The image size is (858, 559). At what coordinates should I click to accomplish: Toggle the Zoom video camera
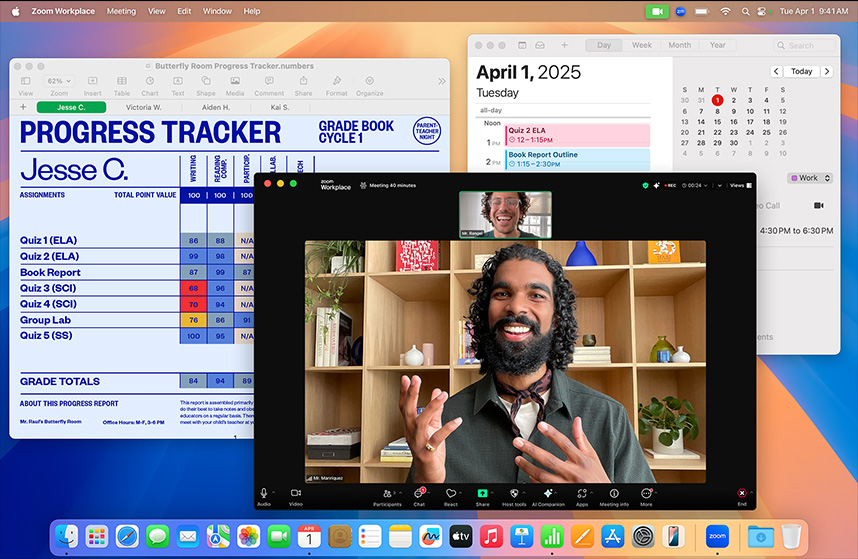click(296, 494)
